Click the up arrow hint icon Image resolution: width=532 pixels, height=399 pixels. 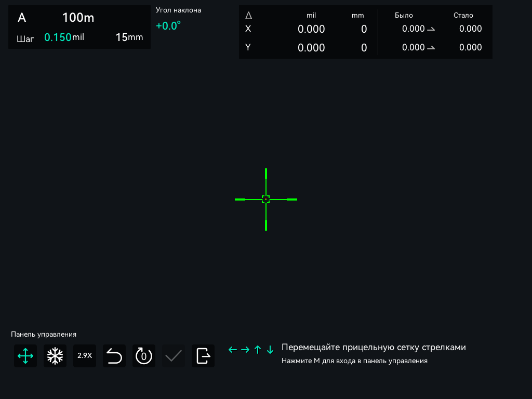click(x=258, y=350)
